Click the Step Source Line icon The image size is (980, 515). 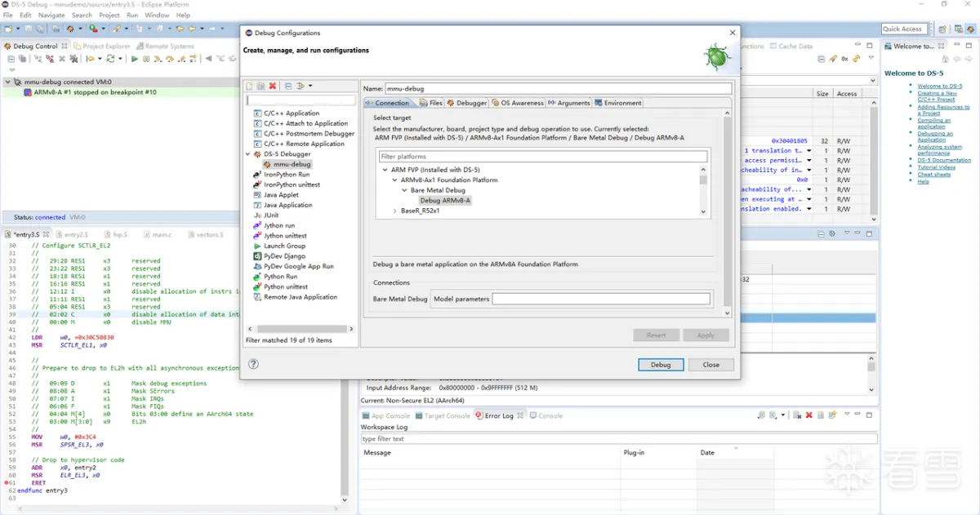tap(158, 59)
